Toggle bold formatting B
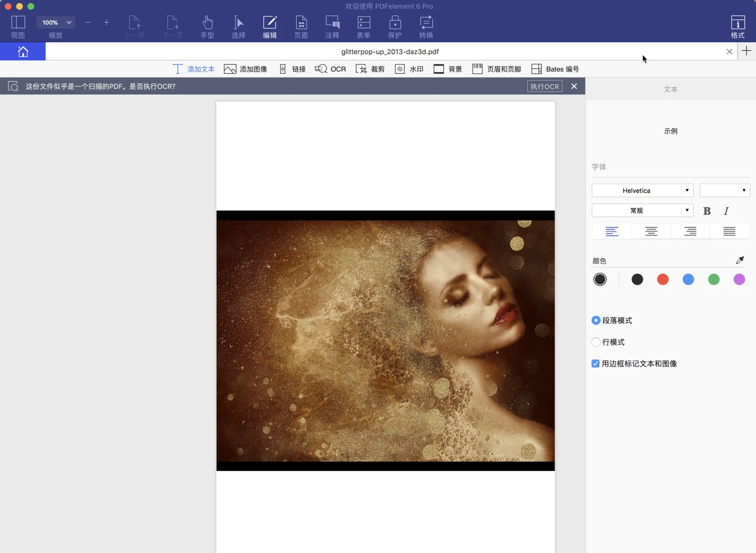The width and height of the screenshot is (756, 553). 707,211
